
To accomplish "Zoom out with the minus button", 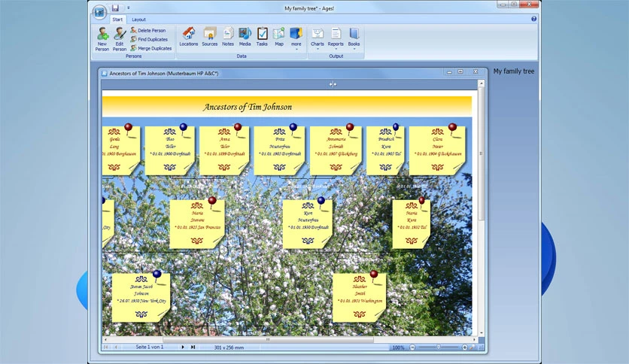I will click(x=412, y=347).
